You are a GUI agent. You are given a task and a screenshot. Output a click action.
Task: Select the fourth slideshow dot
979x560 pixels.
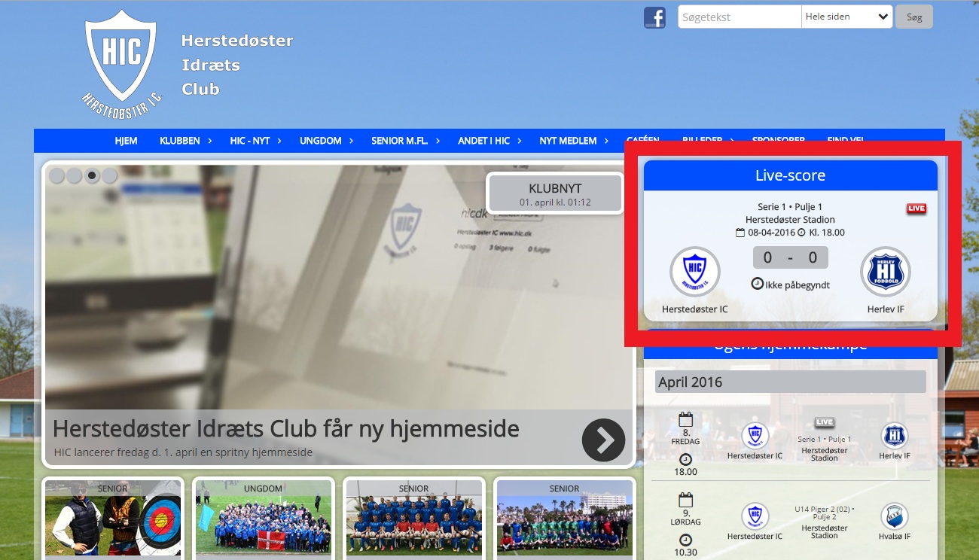(x=110, y=175)
